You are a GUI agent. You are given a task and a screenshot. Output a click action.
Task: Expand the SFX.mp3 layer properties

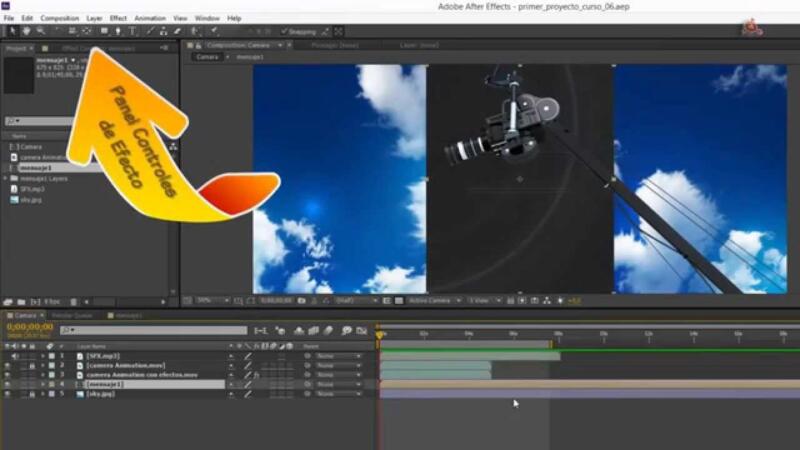43,356
